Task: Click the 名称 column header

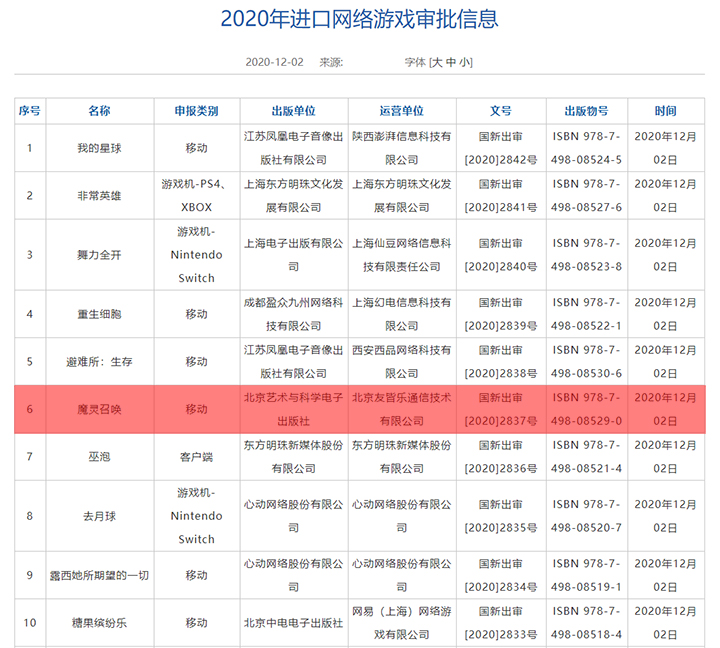Action: pos(99,111)
